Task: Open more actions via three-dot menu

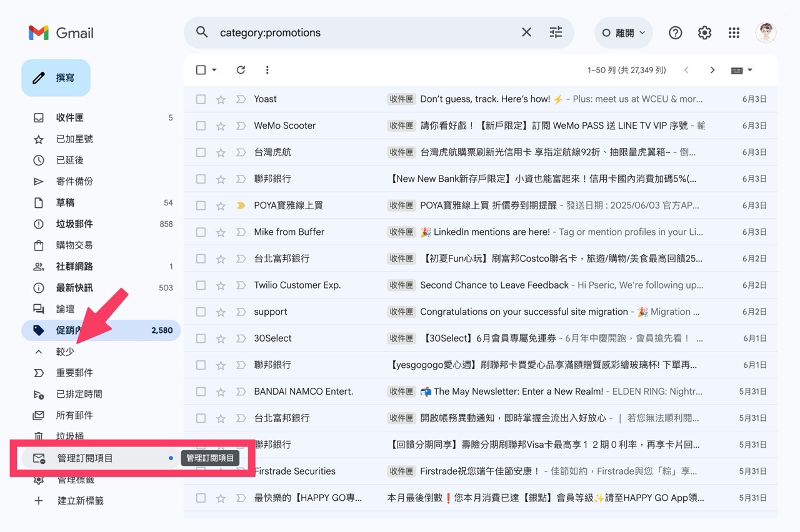Action: click(267, 70)
